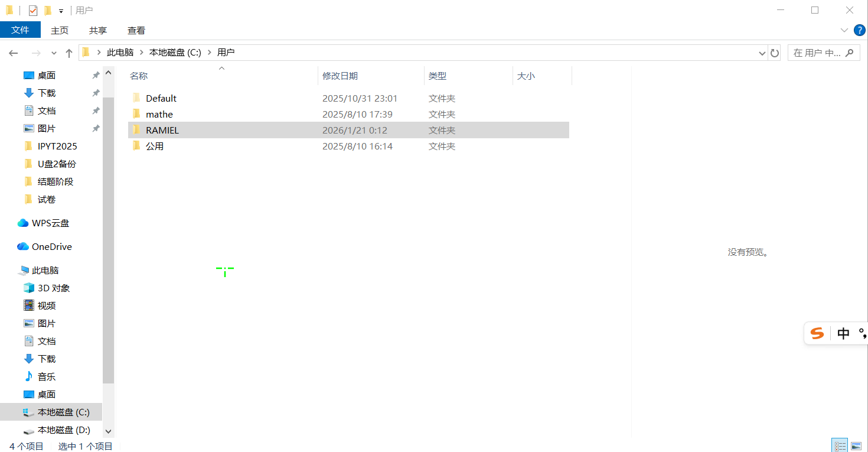Click the magnifier icon in the search box
Image resolution: width=868 pixels, height=452 pixels.
(x=850, y=53)
